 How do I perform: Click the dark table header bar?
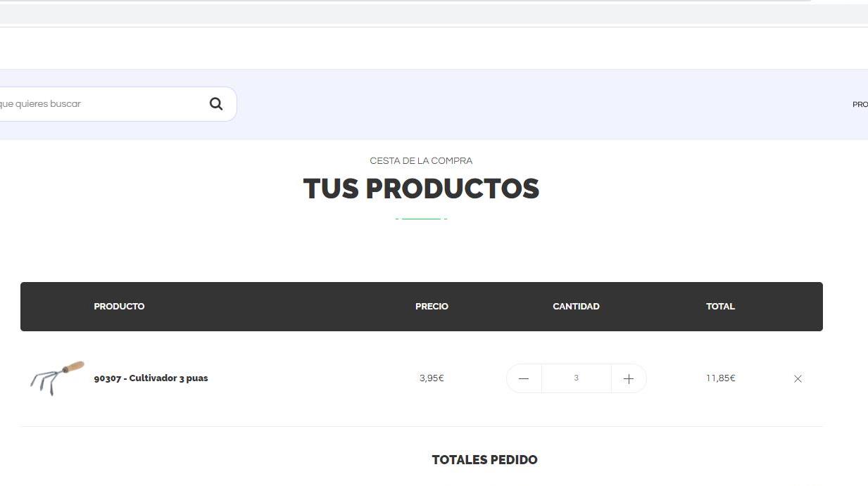click(x=421, y=307)
